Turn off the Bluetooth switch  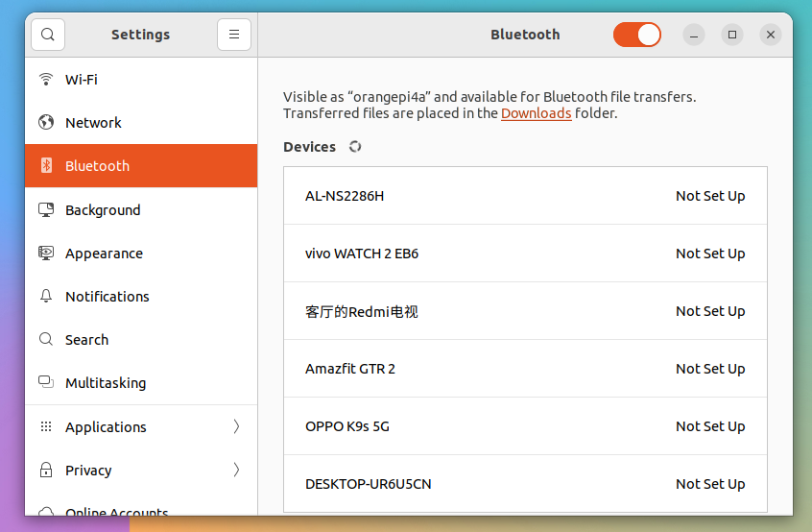click(x=637, y=35)
